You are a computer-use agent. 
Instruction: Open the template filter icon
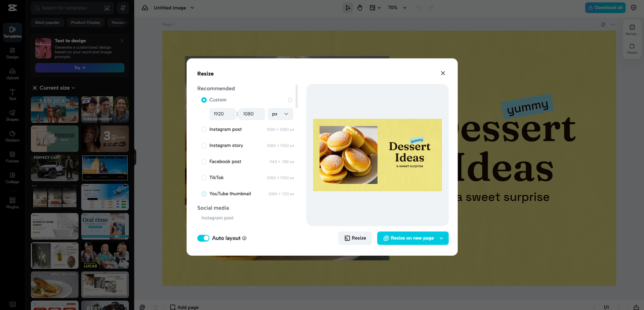coord(123,8)
